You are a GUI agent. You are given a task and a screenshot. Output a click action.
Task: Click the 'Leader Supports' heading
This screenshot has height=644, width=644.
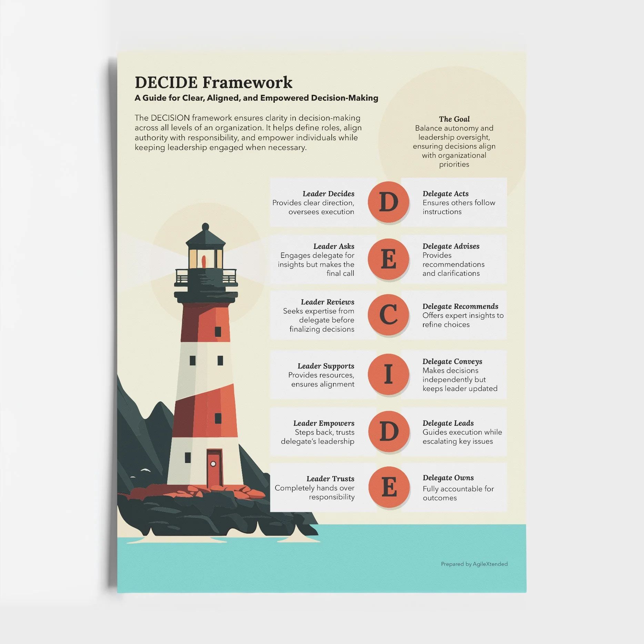[x=326, y=366]
